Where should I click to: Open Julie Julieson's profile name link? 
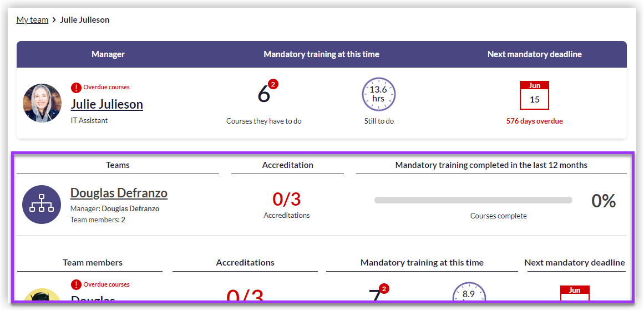[107, 104]
